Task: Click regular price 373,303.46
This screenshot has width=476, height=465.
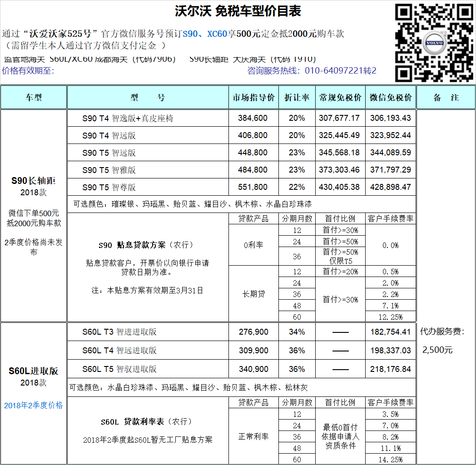Action: (x=339, y=170)
